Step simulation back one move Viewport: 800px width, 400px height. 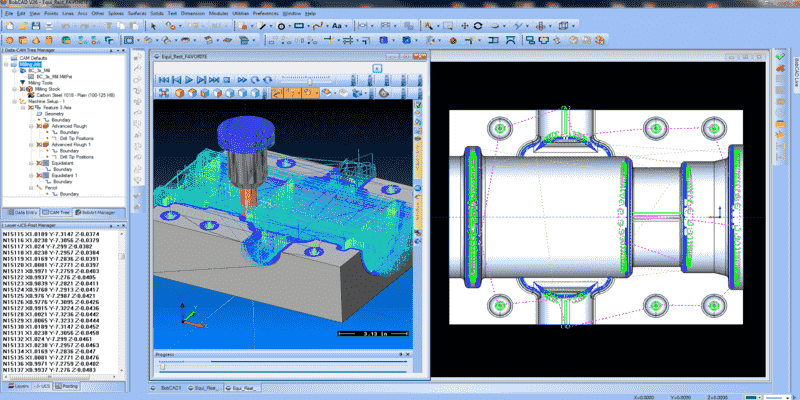[x=176, y=80]
